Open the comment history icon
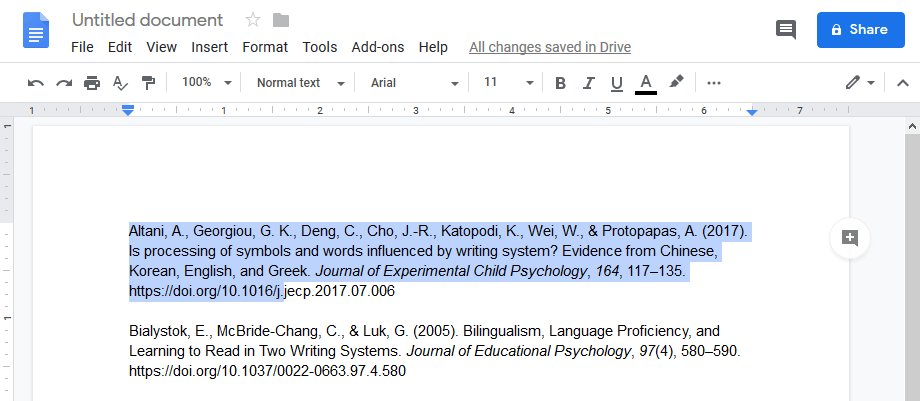Viewport: 920px width, 401px height. point(786,29)
